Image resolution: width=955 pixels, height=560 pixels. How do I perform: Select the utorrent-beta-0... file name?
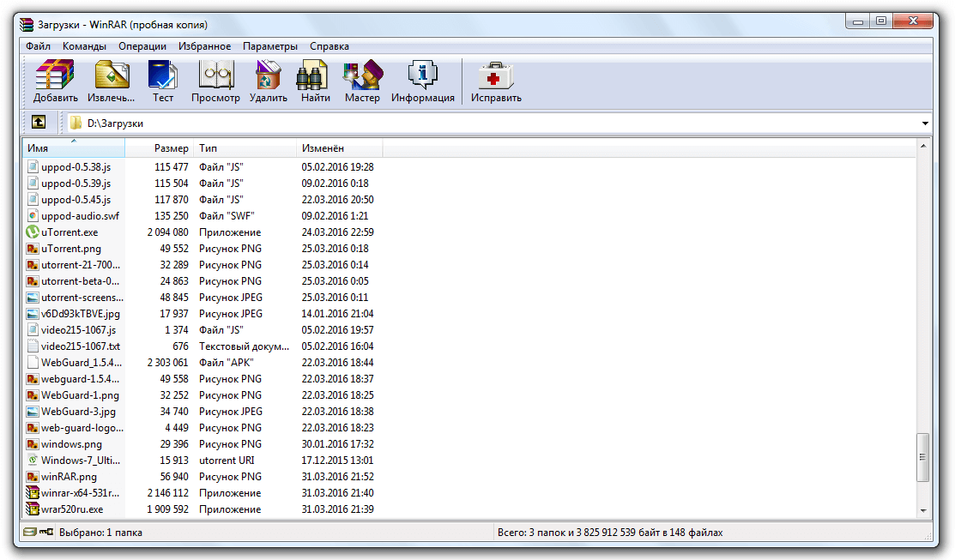[81, 281]
